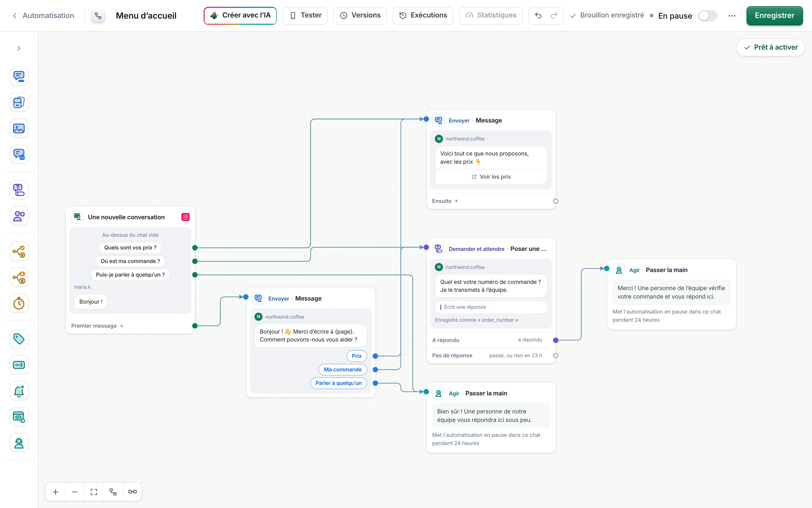Select the A/B split icon in sidebar
This screenshot has width=812, height=508.
19,277
